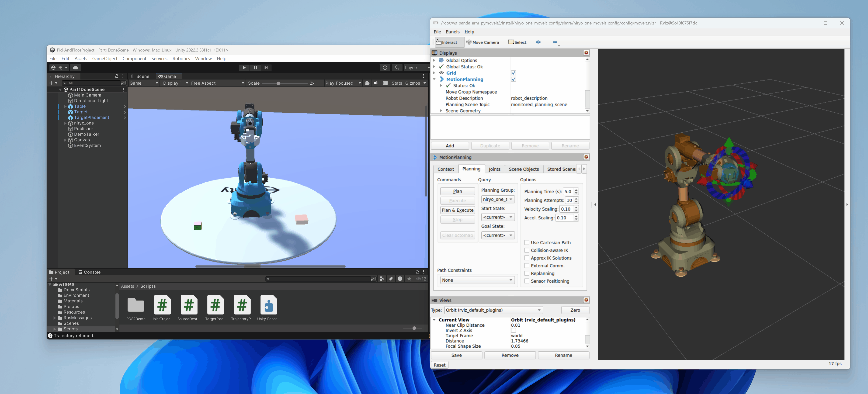Open the Free Aspect dropdown

coord(217,83)
